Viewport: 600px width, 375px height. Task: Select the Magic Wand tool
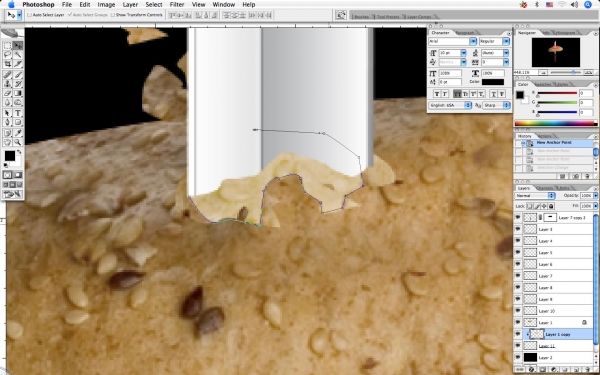pos(18,55)
